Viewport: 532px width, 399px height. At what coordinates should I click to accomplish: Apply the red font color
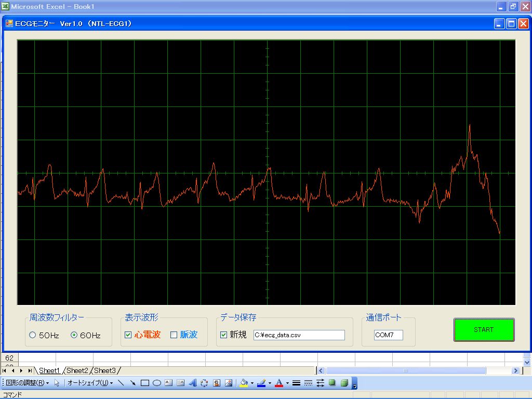279,383
